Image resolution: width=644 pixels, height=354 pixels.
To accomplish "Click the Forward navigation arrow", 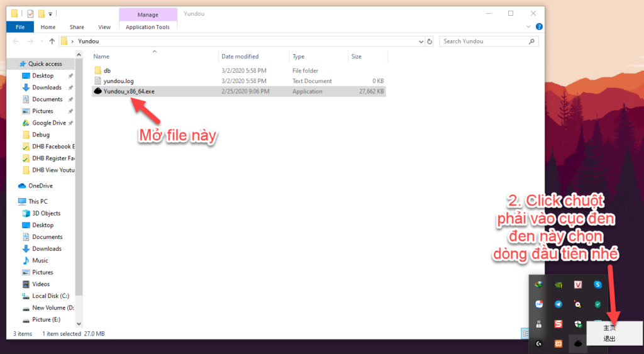I will click(x=30, y=41).
